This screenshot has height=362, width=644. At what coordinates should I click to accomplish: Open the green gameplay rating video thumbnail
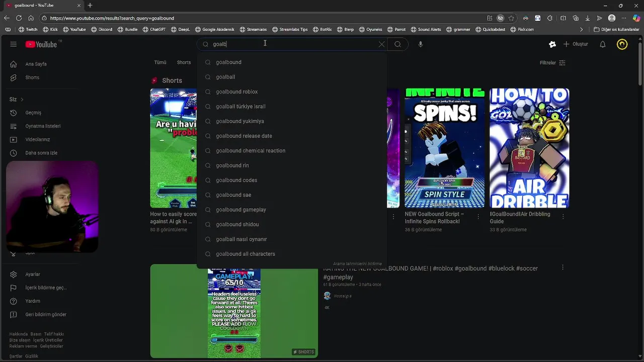point(234,311)
